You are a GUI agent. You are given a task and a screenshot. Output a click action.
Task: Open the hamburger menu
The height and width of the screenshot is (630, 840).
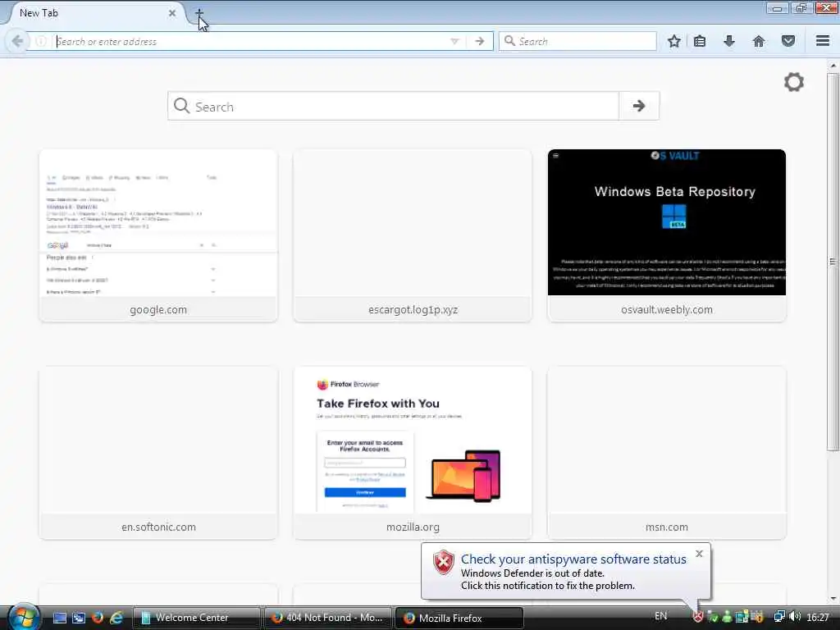coord(823,41)
